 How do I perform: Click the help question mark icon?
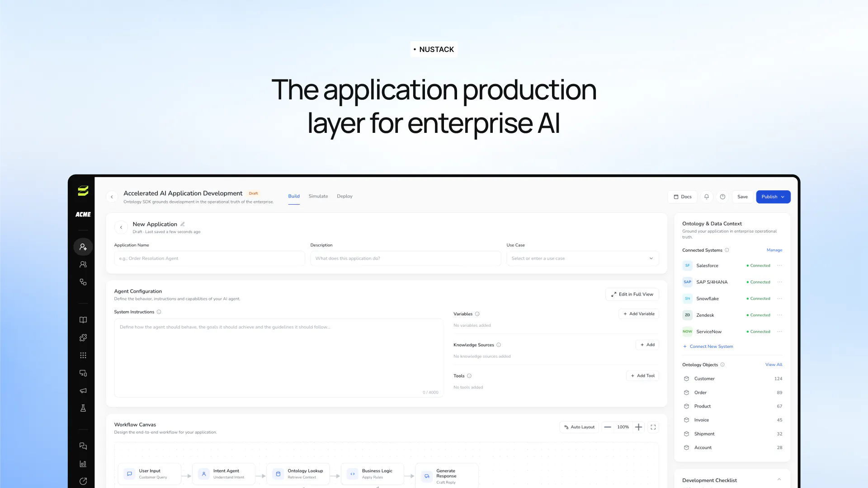click(722, 197)
